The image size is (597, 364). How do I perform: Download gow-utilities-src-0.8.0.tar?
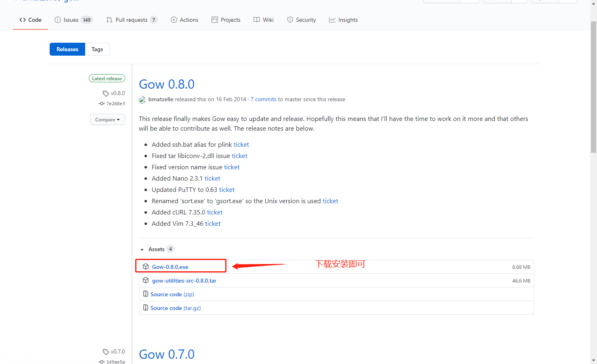coord(184,281)
